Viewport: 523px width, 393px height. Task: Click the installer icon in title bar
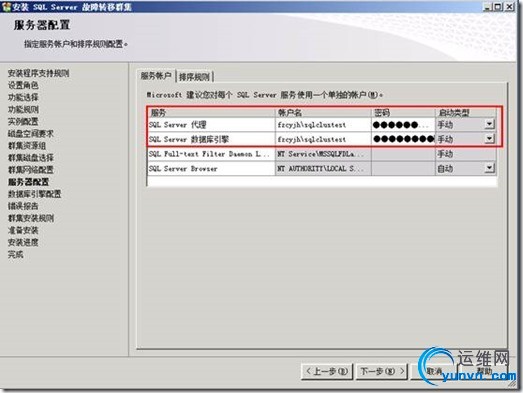pyautogui.click(x=6, y=6)
